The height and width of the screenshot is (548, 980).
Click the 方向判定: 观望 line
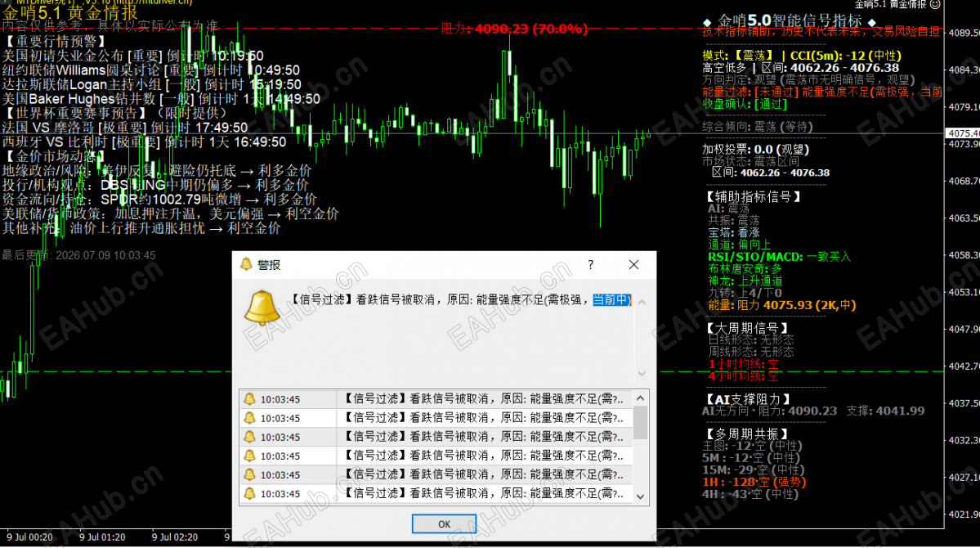click(808, 79)
